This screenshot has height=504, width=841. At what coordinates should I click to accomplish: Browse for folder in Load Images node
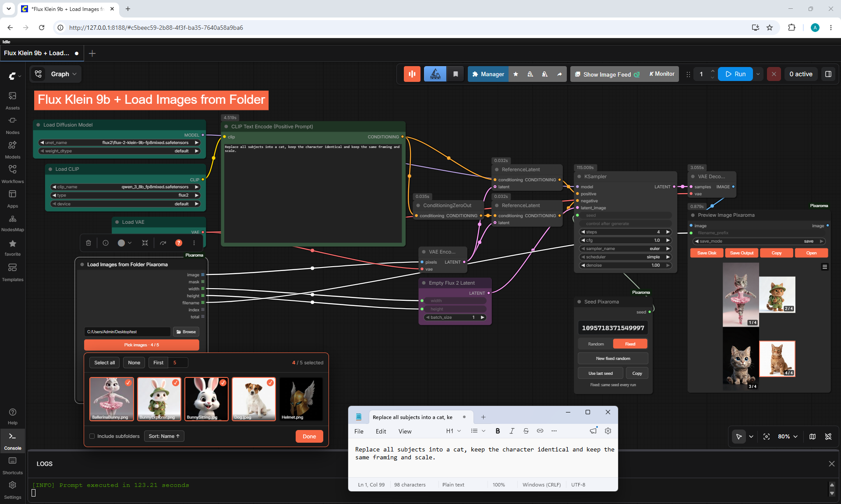[x=186, y=332]
